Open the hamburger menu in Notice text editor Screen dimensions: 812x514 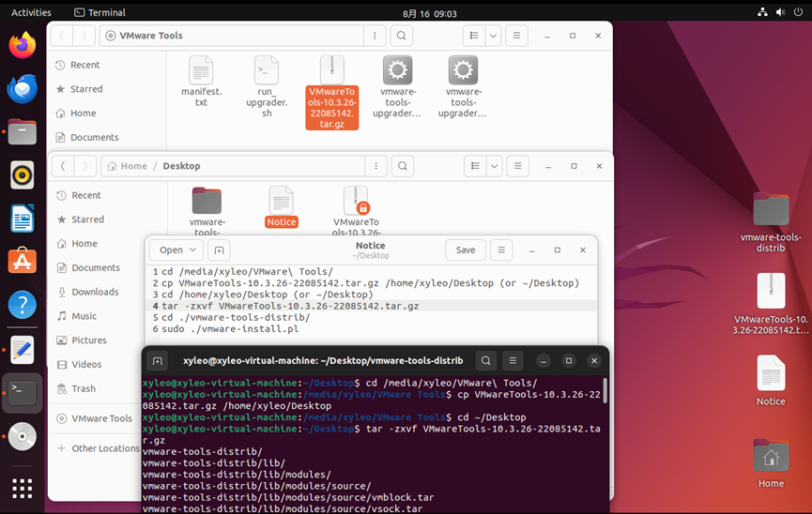tap(501, 250)
